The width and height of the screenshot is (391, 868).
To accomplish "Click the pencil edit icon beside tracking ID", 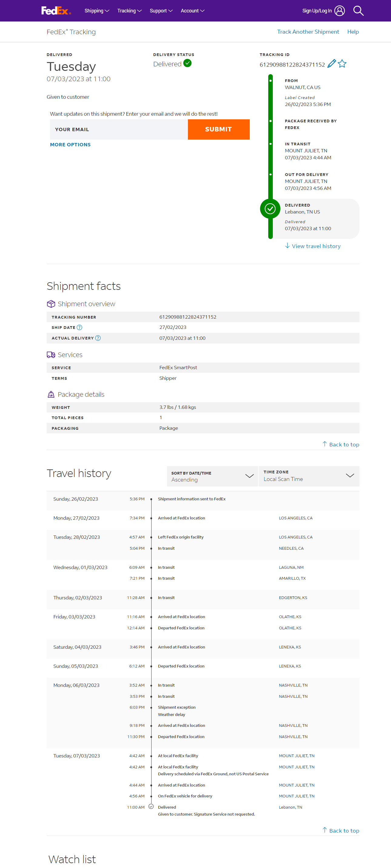I will (x=331, y=64).
